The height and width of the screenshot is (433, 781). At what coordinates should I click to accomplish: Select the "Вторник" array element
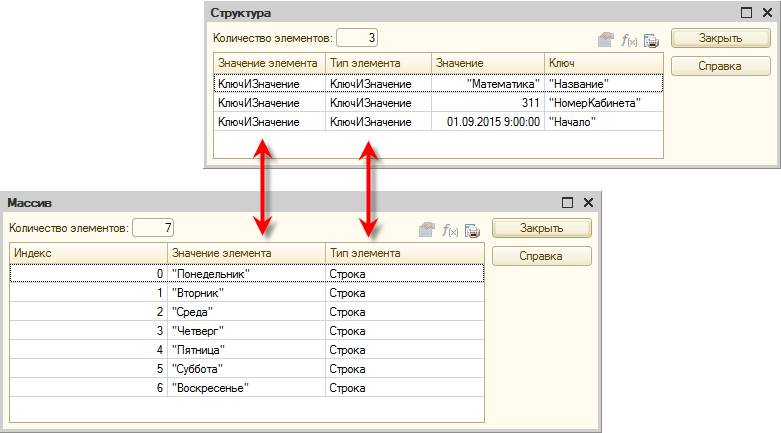[x=246, y=292]
